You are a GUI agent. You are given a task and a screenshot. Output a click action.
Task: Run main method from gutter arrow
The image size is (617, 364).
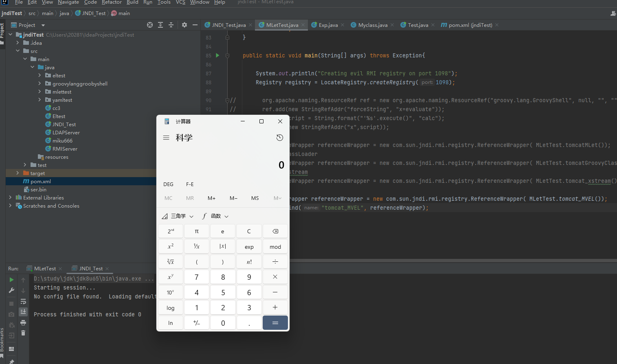(x=217, y=55)
